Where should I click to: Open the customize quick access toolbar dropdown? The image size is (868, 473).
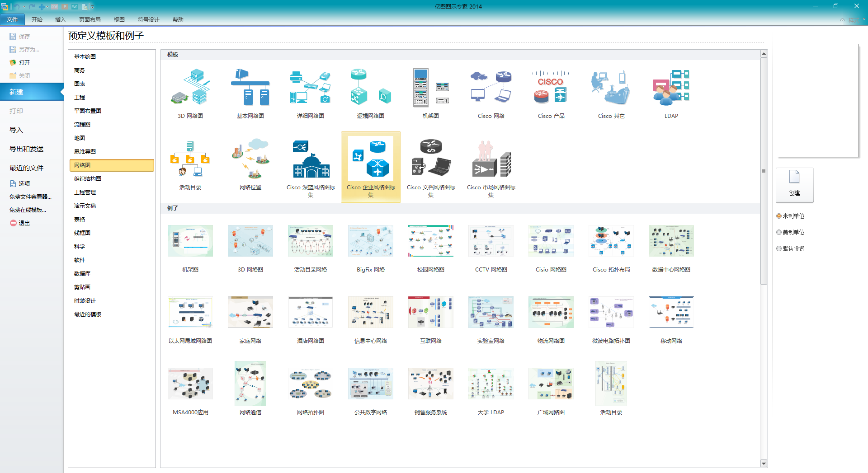pyautogui.click(x=92, y=7)
